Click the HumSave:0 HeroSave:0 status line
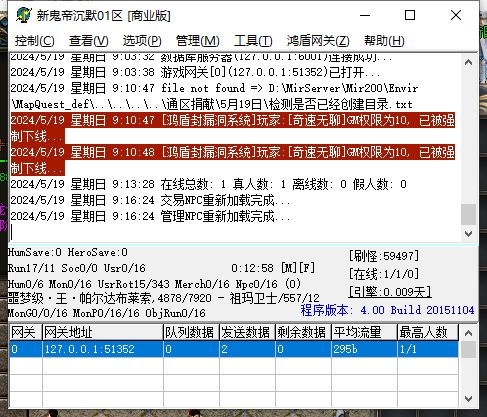This screenshot has height=417, width=487. coord(68,252)
